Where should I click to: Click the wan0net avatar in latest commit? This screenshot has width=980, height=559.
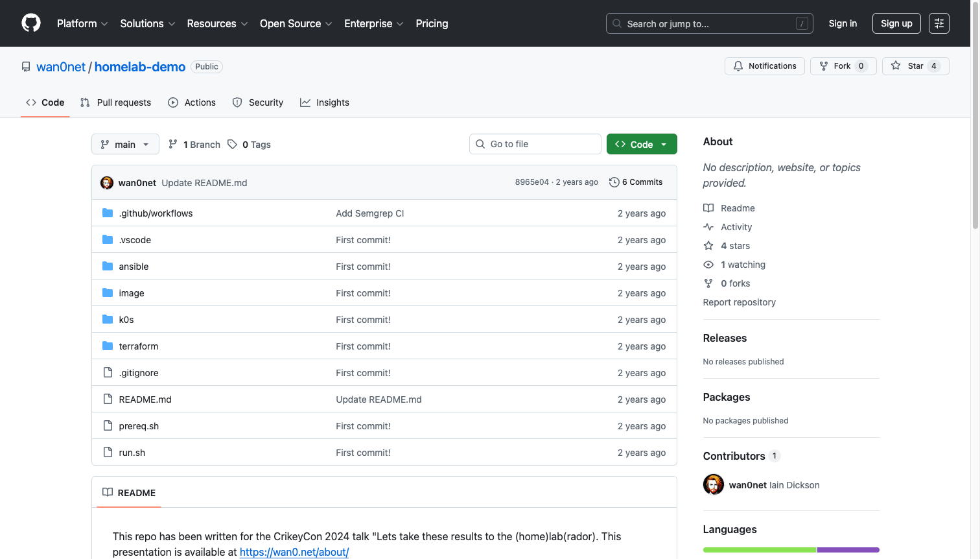107,183
